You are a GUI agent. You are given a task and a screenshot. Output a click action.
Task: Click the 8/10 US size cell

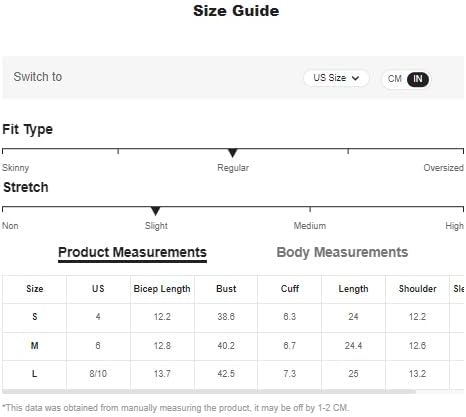tap(98, 374)
